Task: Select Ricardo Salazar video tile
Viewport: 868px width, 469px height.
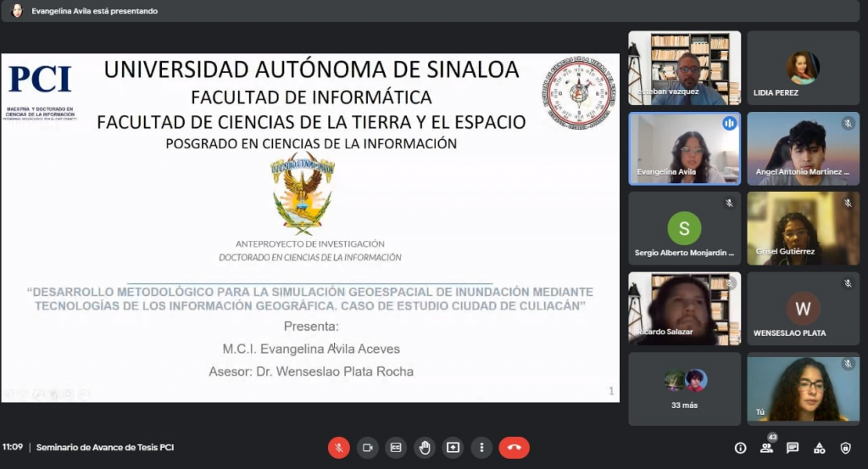Action: 684,309
